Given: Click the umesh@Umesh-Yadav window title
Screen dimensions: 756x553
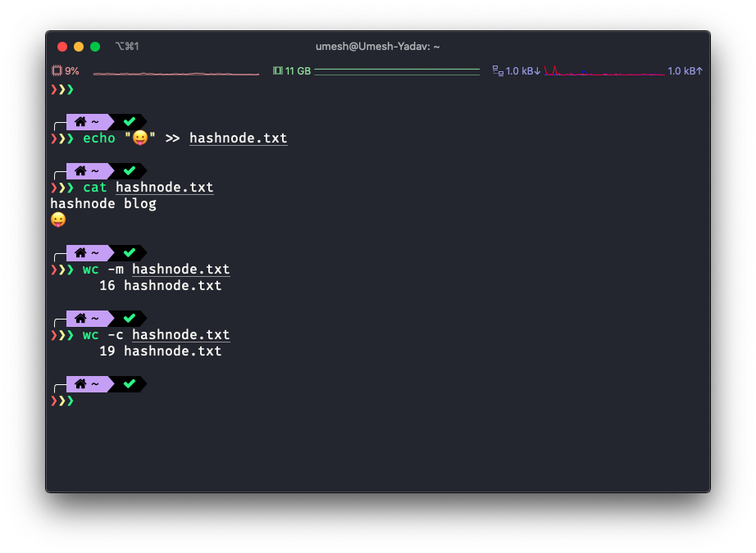Looking at the screenshot, I should tap(377, 47).
